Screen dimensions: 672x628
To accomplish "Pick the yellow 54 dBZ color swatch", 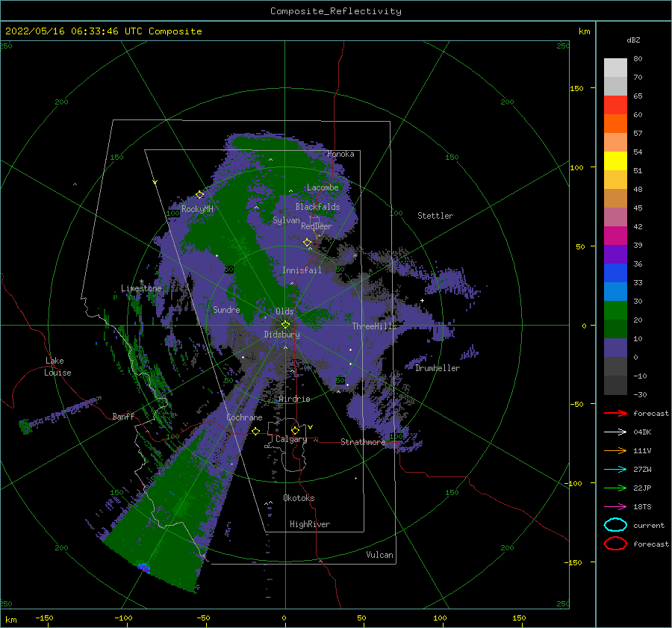I will tap(615, 161).
